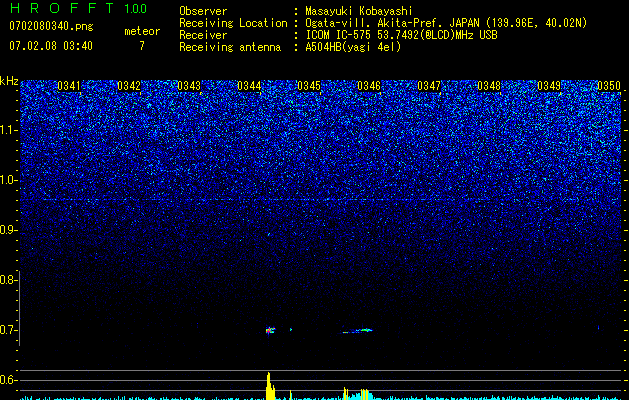629x400 pixels.
Task: Click the 0350 time marker
Action: (609, 86)
